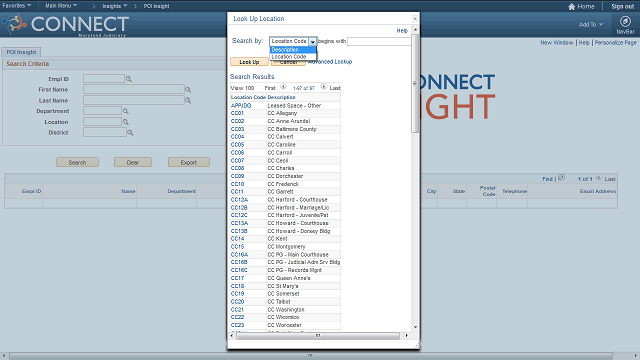
Task: Open First Name lookup magnifier
Action: tap(188, 89)
